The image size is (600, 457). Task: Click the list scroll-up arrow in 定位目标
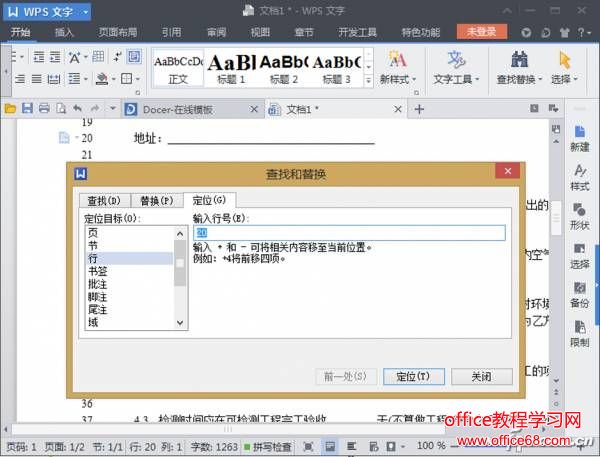(x=180, y=233)
